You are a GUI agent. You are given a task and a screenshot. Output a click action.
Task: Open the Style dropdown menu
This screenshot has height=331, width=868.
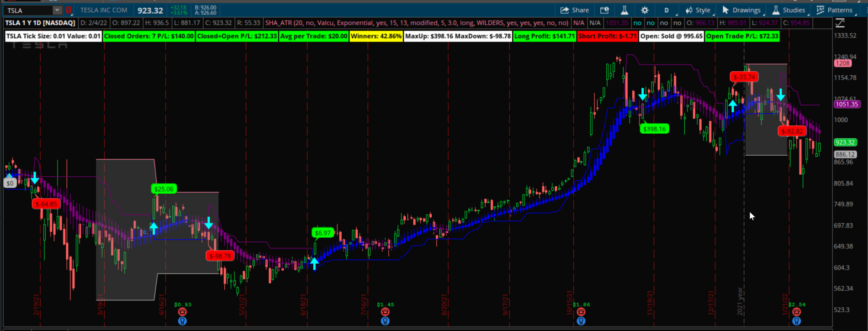point(698,10)
